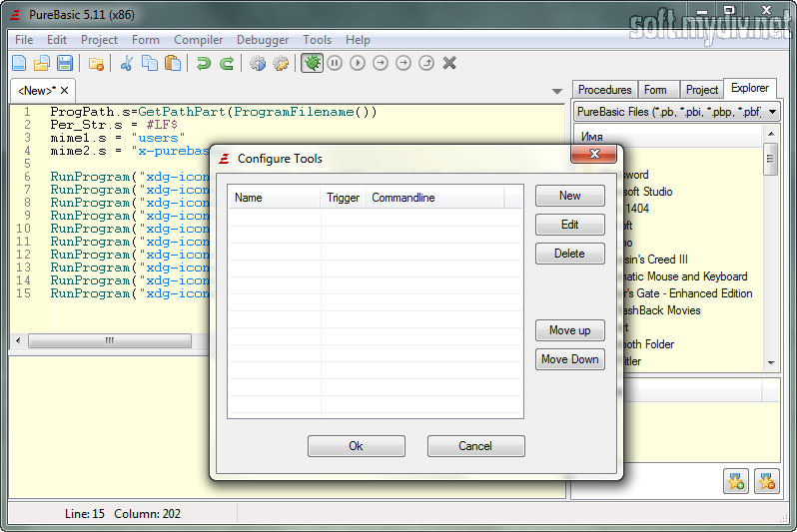797x532 pixels.
Task: Click the editor horizontal scrollbar thumb
Action: (110, 340)
